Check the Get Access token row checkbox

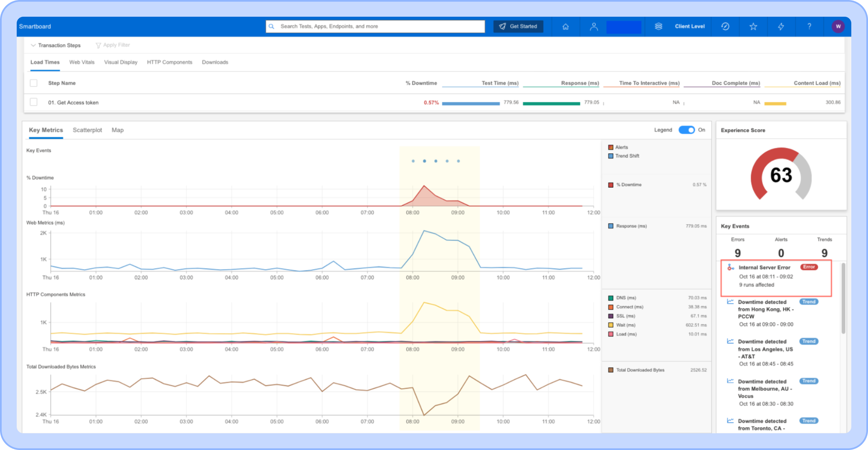point(34,102)
